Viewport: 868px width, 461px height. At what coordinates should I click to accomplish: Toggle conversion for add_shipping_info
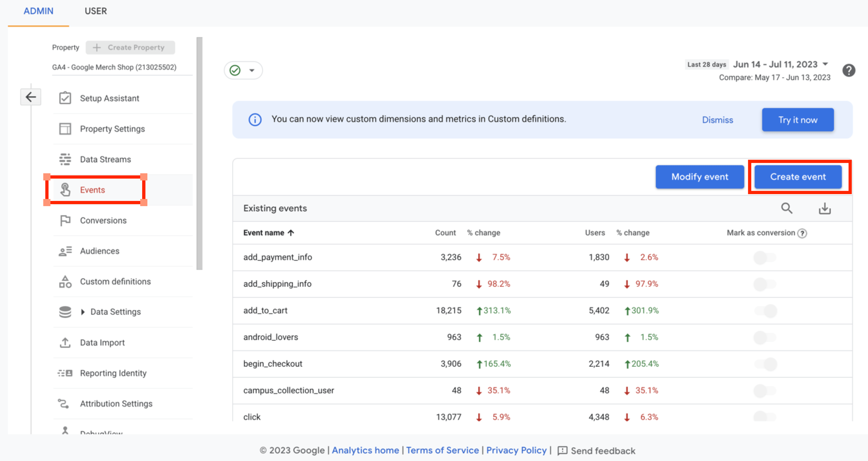(x=765, y=284)
